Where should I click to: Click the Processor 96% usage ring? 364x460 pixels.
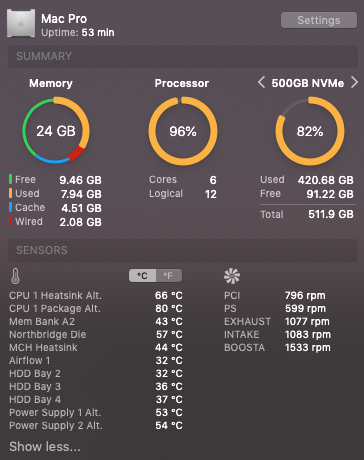point(183,131)
